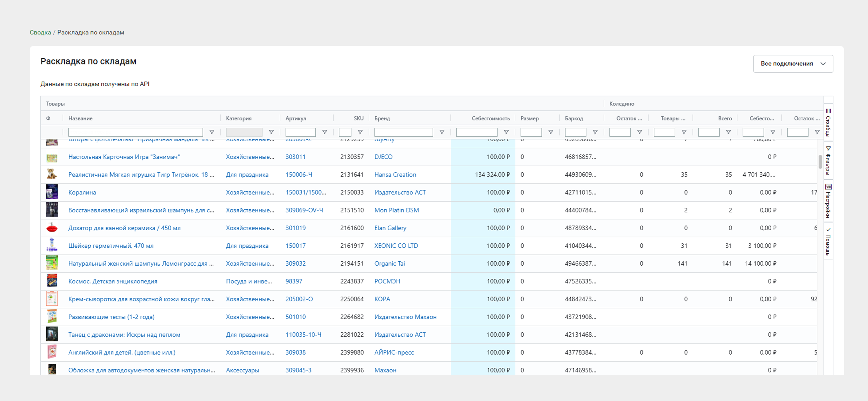Screen dimensions: 868x401
Task: Click filter icon for Размер column
Action: (551, 132)
